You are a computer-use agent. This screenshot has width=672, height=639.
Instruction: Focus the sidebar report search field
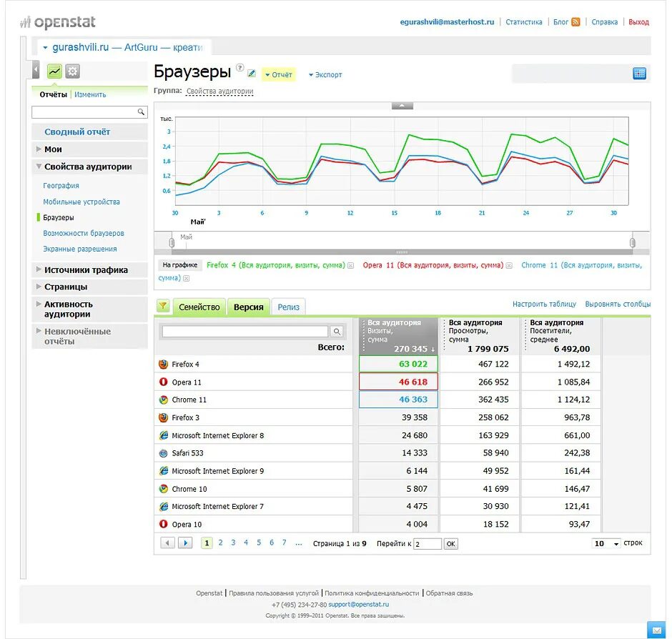[x=84, y=112]
